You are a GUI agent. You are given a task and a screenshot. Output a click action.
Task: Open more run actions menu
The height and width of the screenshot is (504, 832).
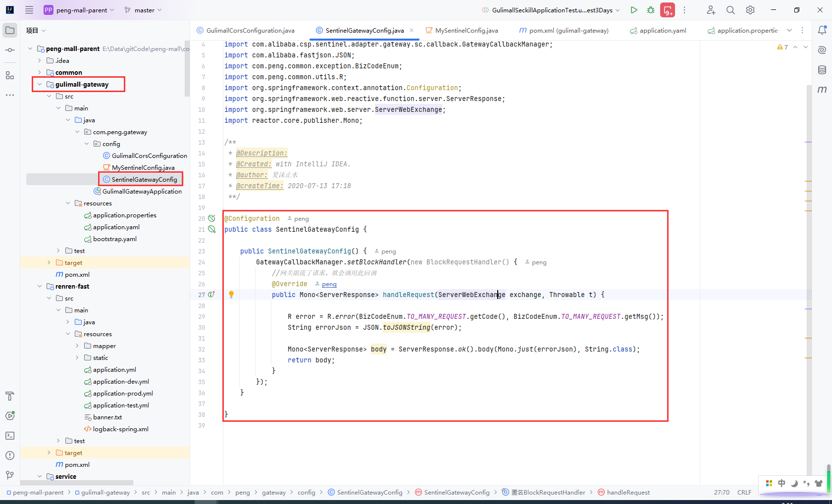tap(684, 10)
